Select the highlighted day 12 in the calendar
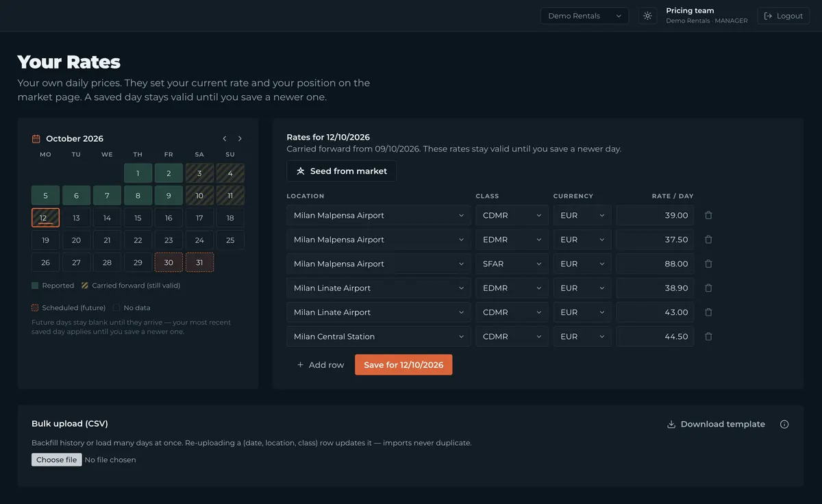The width and height of the screenshot is (822, 504). [45, 218]
